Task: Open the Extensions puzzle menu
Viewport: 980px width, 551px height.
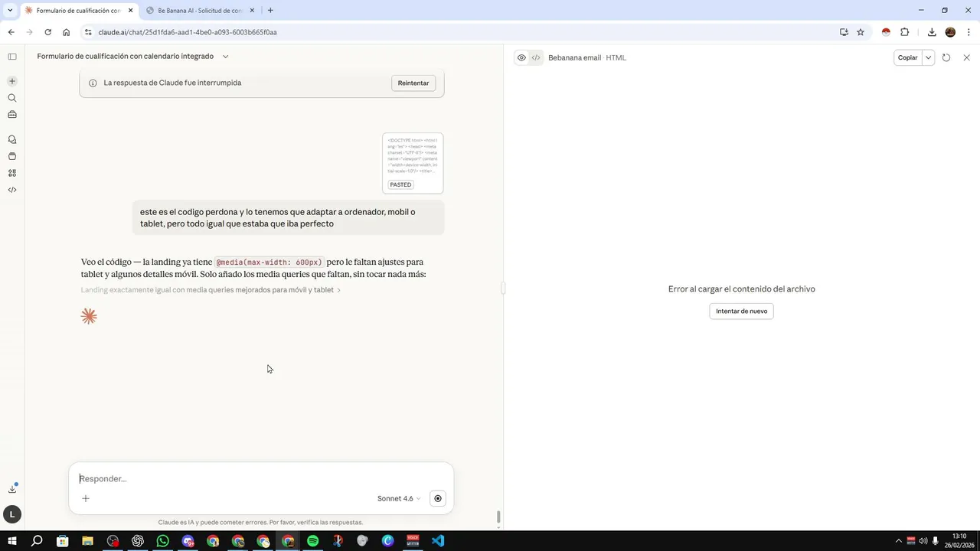Action: (904, 32)
